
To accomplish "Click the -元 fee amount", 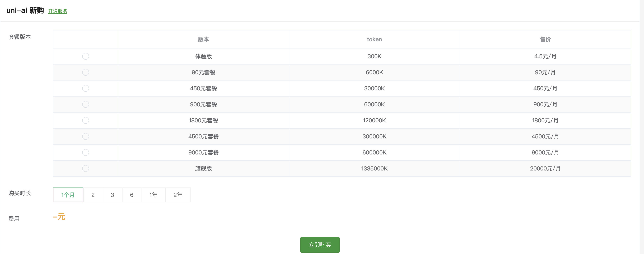I will [x=59, y=217].
